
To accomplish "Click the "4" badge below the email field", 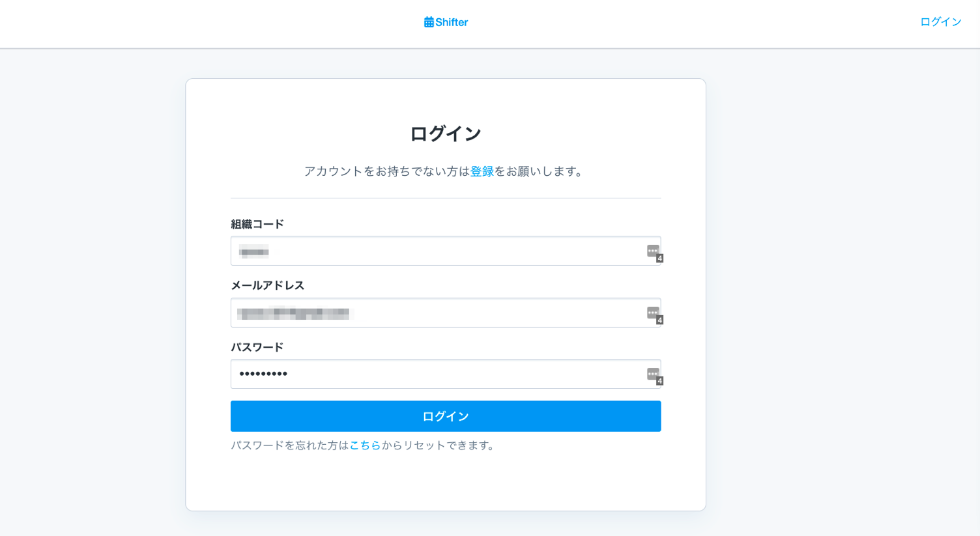I will tap(659, 320).
